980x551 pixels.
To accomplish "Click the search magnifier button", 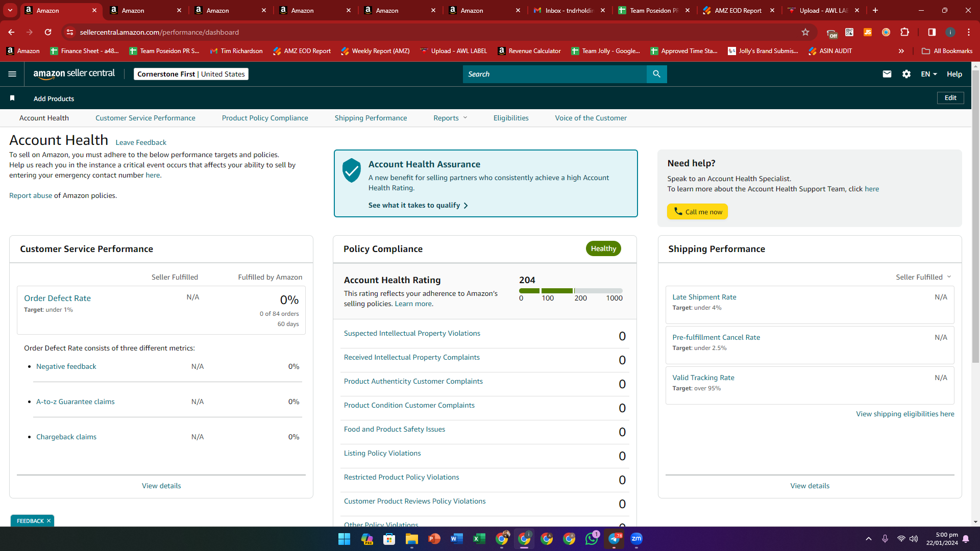I will tap(656, 74).
